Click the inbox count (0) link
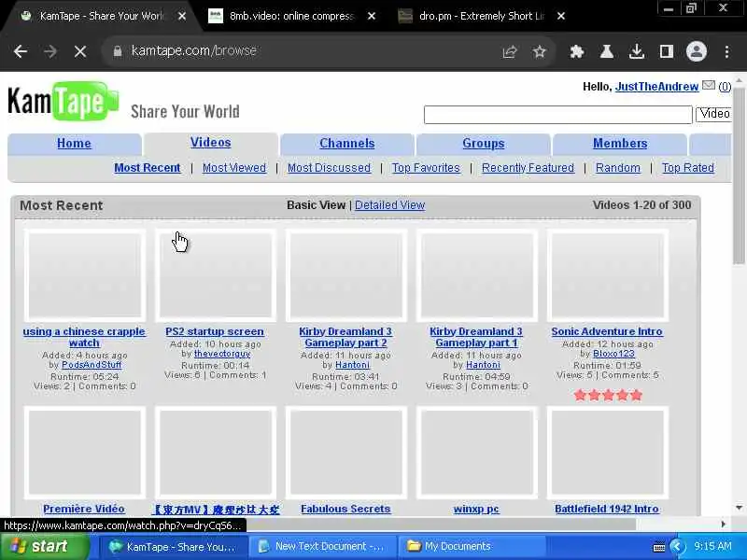The width and height of the screenshot is (747, 560). click(725, 87)
